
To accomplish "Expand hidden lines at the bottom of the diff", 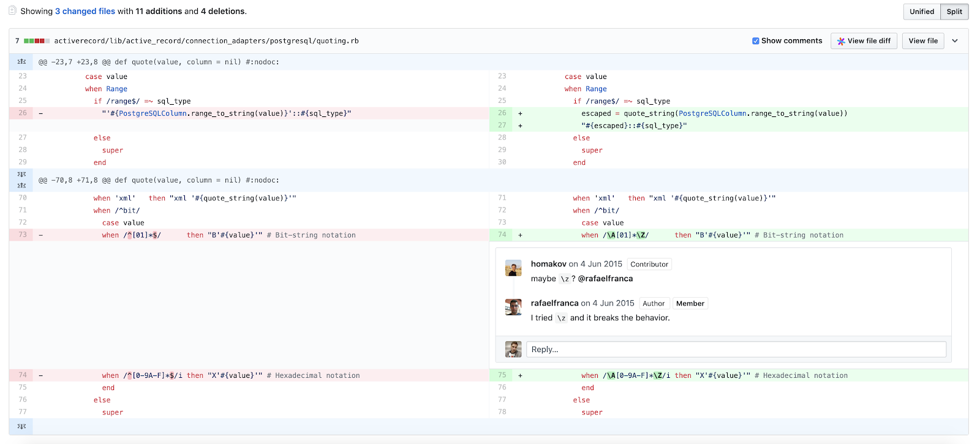I will tap(21, 426).
